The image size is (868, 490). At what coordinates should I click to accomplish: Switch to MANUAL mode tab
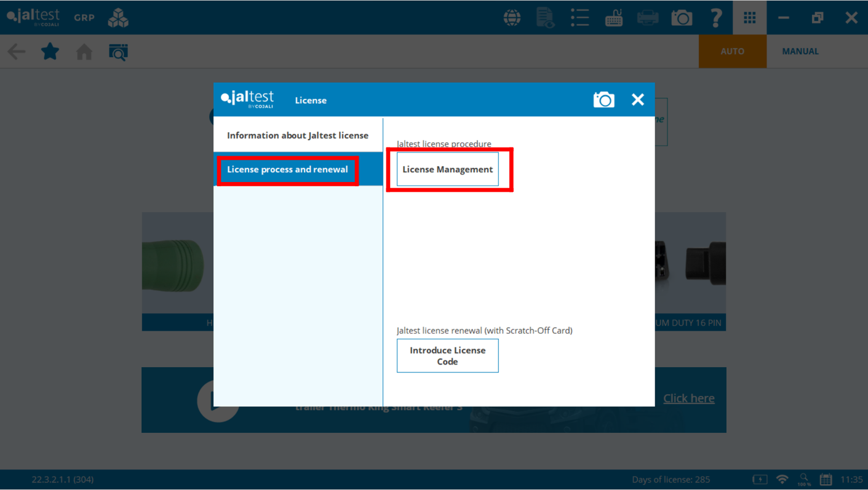pyautogui.click(x=800, y=51)
